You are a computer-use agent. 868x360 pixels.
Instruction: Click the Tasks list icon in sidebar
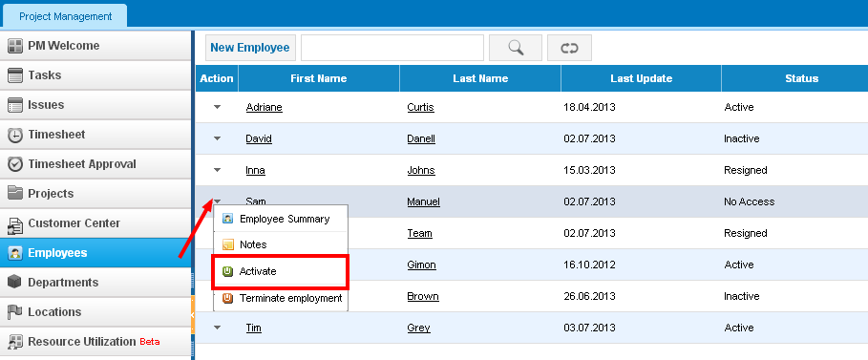[x=15, y=75]
